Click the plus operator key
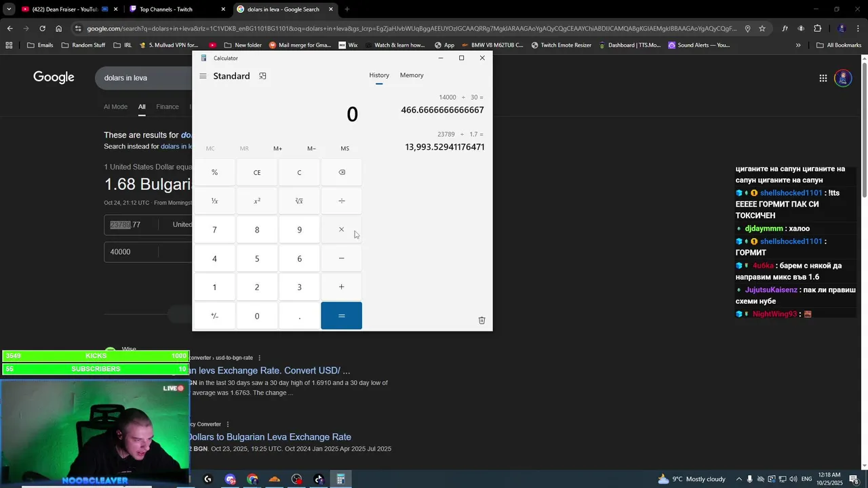The width and height of the screenshot is (868, 488). [x=341, y=287]
